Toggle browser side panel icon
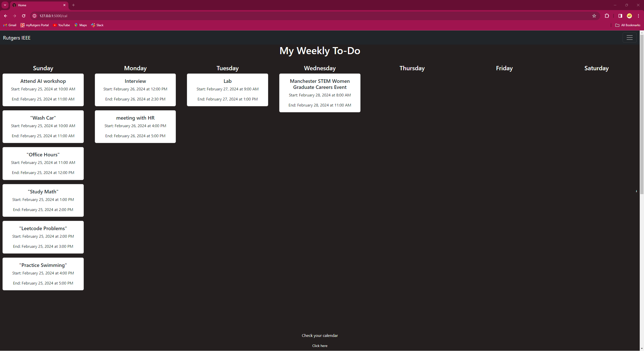 point(620,16)
